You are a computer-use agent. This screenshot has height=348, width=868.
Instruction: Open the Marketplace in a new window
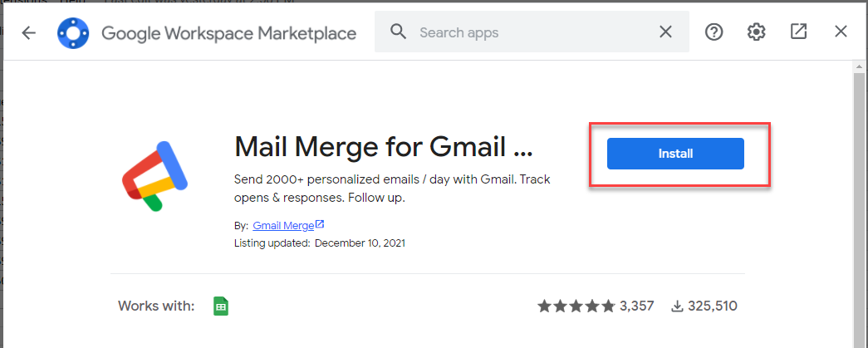798,32
